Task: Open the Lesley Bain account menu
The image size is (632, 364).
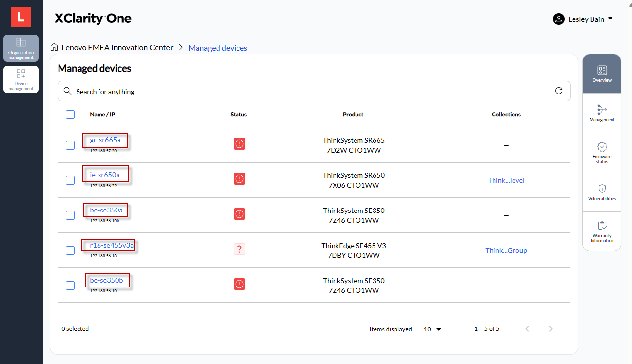Action: (583, 19)
